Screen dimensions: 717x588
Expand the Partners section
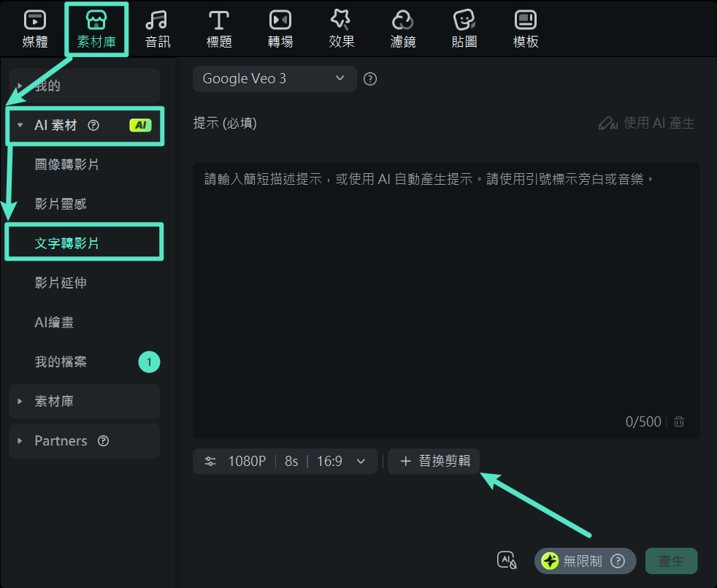click(20, 440)
